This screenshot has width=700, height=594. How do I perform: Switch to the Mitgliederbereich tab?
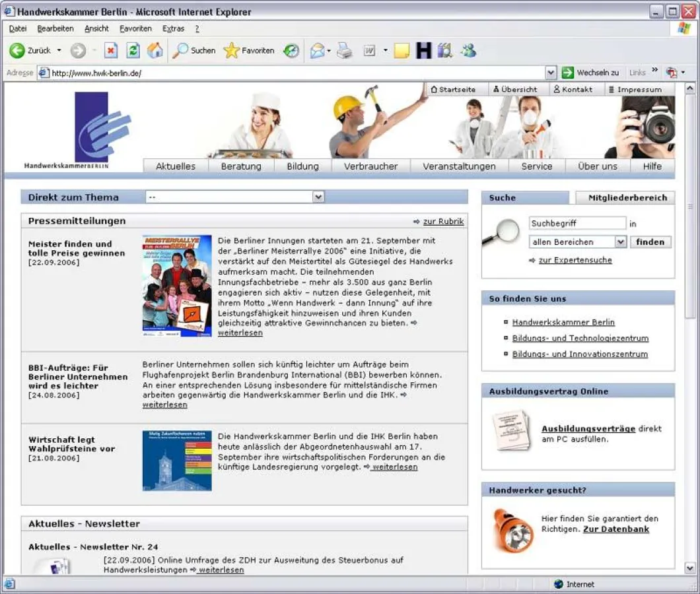click(x=627, y=197)
